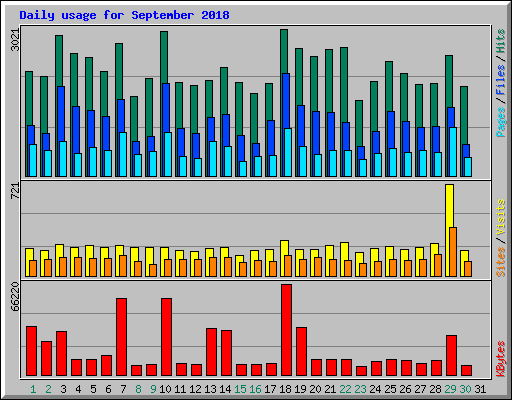
Task: Click day 16 on the x-axis
Action: point(255,389)
